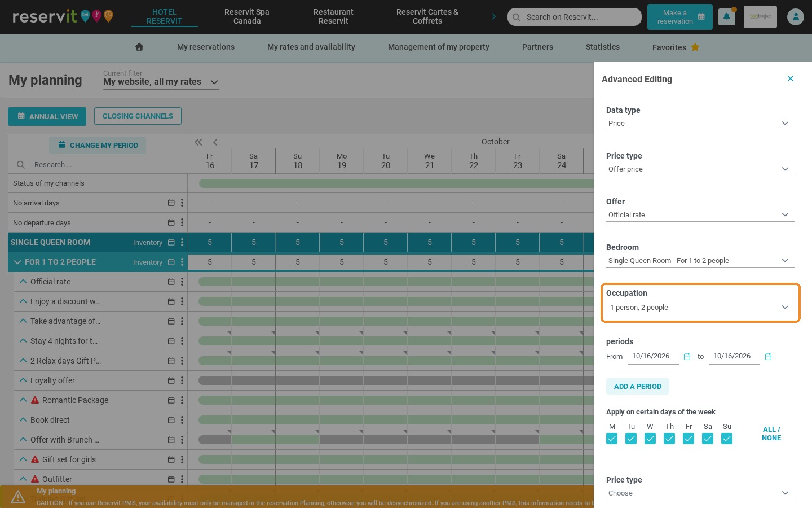Click the Search on Reservit field
The image size is (812, 508).
[575, 17]
